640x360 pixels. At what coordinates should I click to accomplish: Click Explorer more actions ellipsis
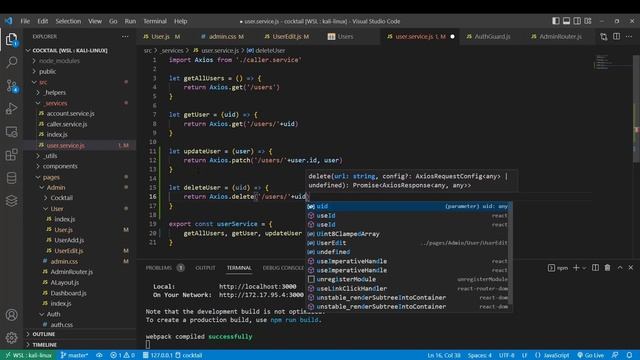tap(125, 36)
